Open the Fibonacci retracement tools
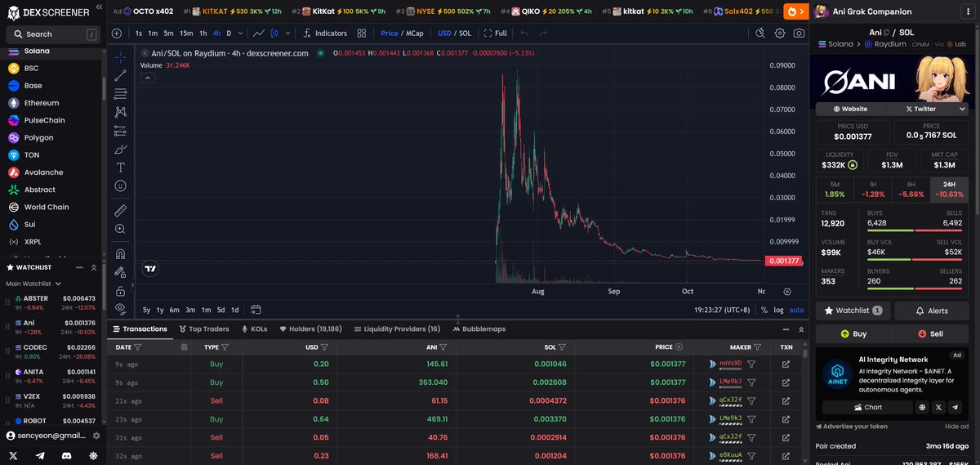 pos(121,93)
